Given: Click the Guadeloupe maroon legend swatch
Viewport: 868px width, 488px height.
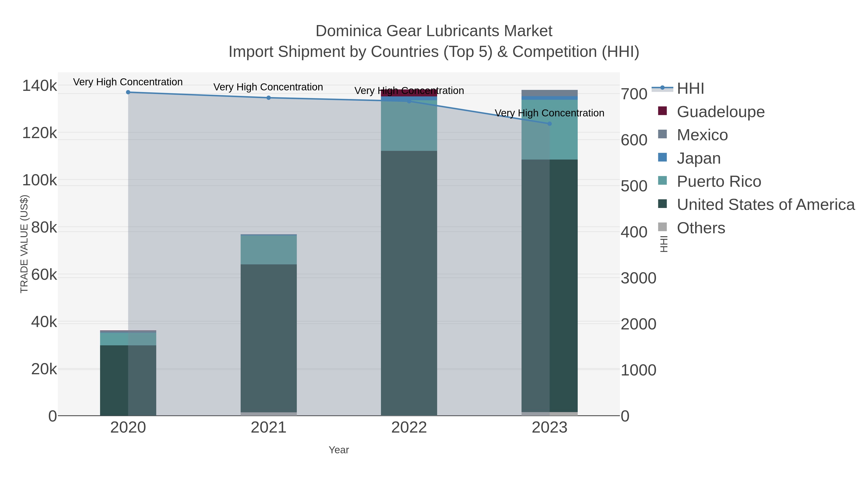Looking at the screenshot, I should tap(663, 111).
